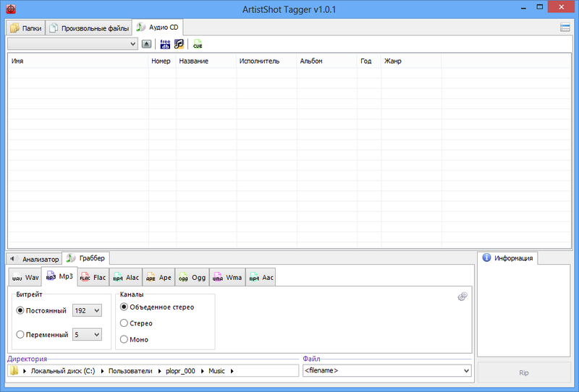
Task: Select the Ape format tab
Action: [159, 278]
